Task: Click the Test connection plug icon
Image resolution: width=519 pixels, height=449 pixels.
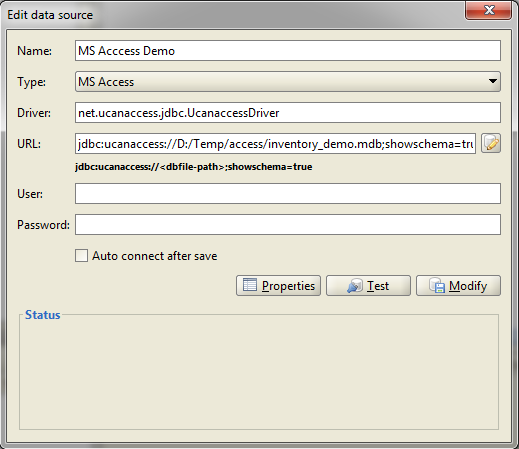Action: tap(354, 286)
